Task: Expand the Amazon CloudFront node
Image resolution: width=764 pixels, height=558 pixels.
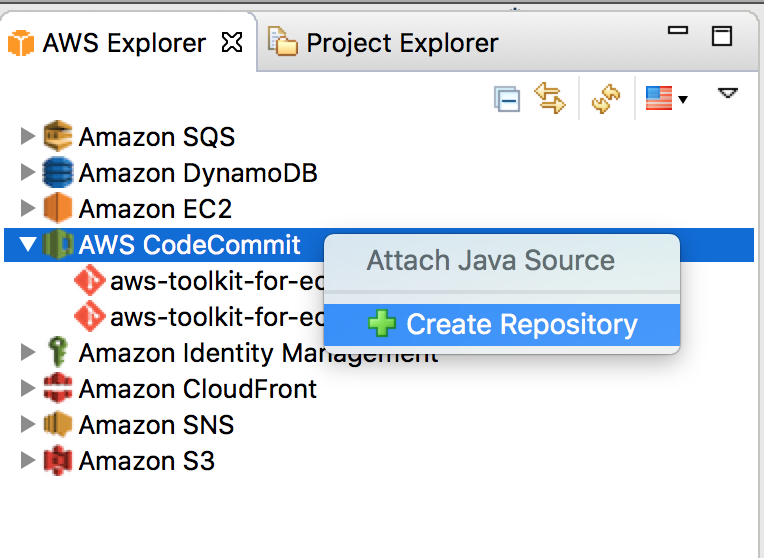Action: [x=28, y=389]
